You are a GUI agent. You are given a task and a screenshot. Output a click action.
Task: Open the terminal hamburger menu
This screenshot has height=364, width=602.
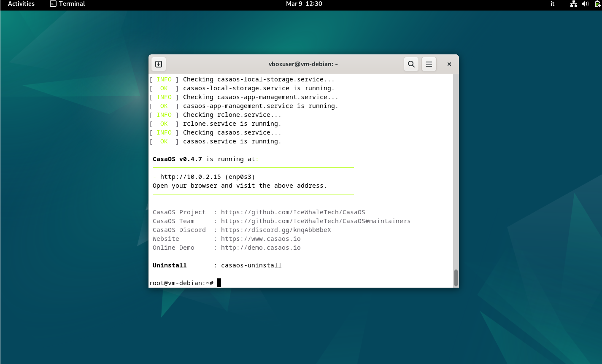(x=429, y=64)
